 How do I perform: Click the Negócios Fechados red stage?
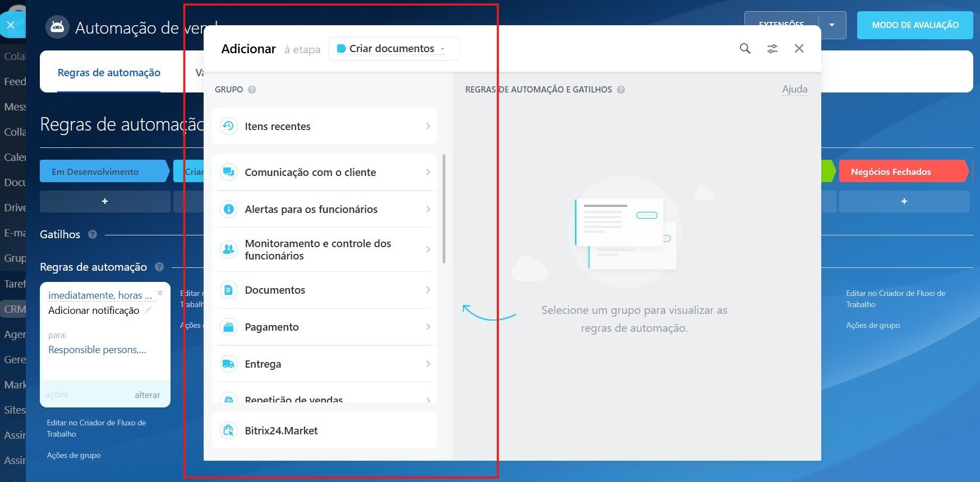click(x=902, y=172)
